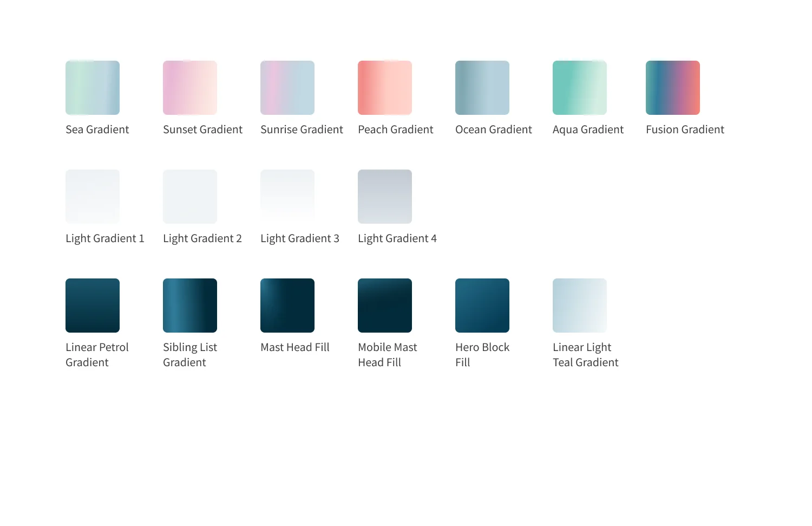Select the "Mast Head Fill" label
The height and width of the screenshot is (526, 812).
295,347
